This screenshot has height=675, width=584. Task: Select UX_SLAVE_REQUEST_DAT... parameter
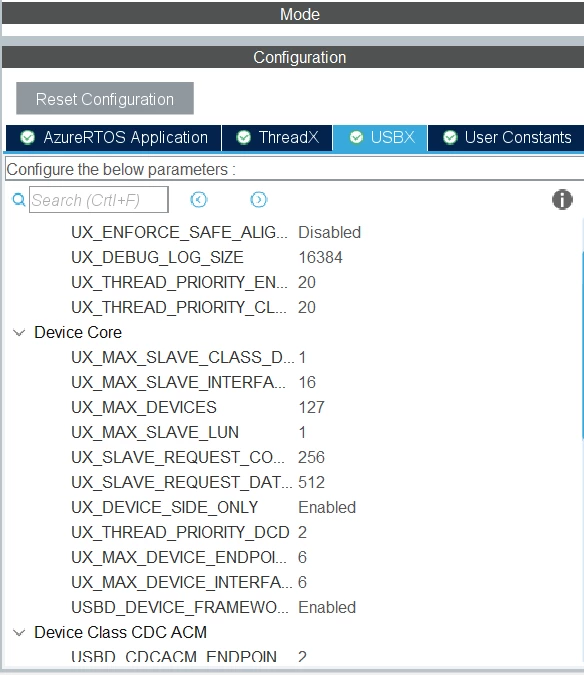coord(182,482)
